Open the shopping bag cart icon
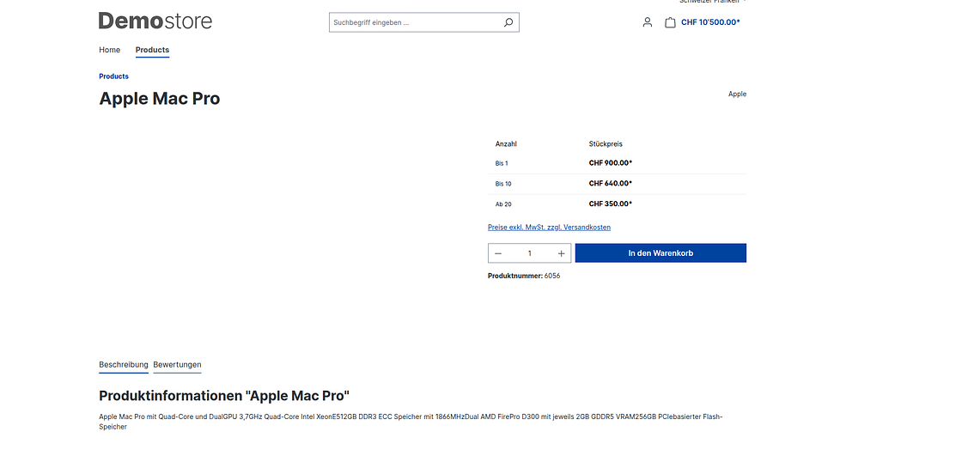 coord(670,22)
